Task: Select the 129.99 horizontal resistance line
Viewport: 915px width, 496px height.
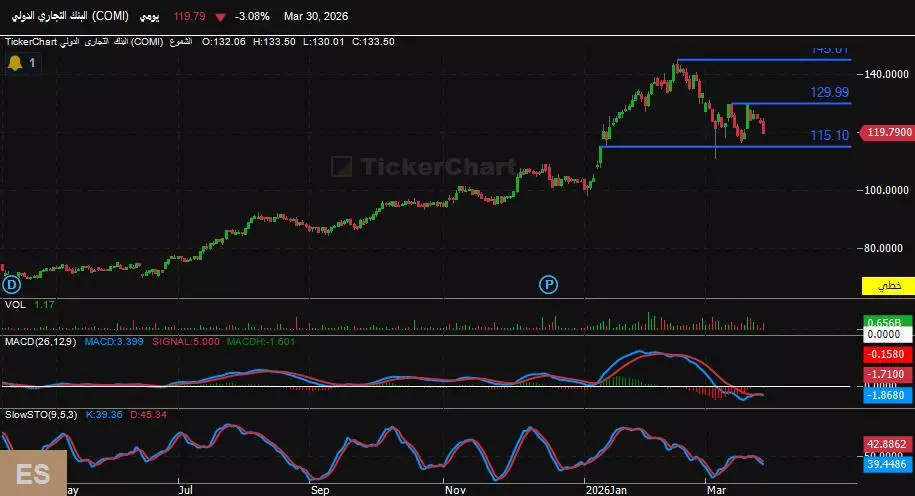Action: click(x=780, y=104)
